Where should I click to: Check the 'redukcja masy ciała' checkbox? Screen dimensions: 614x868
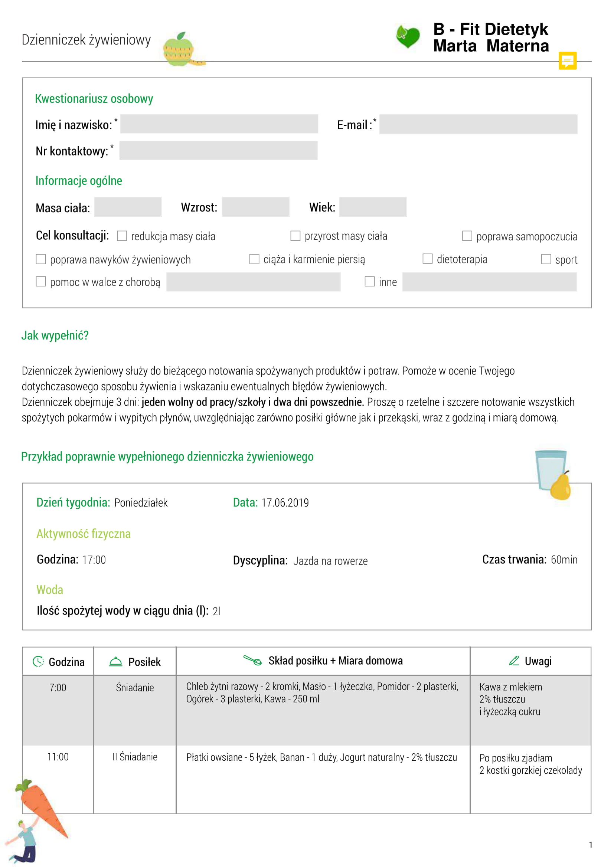[x=122, y=236]
